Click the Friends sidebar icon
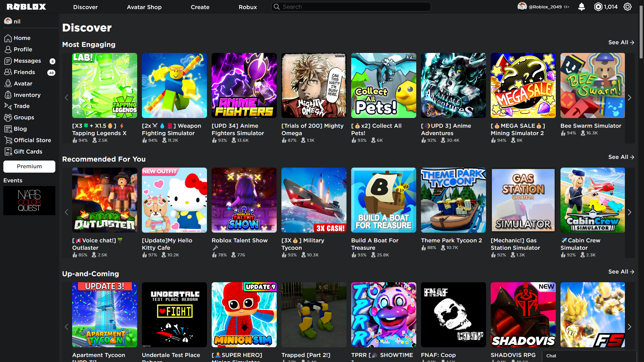This screenshot has height=362, width=644. [x=8, y=72]
